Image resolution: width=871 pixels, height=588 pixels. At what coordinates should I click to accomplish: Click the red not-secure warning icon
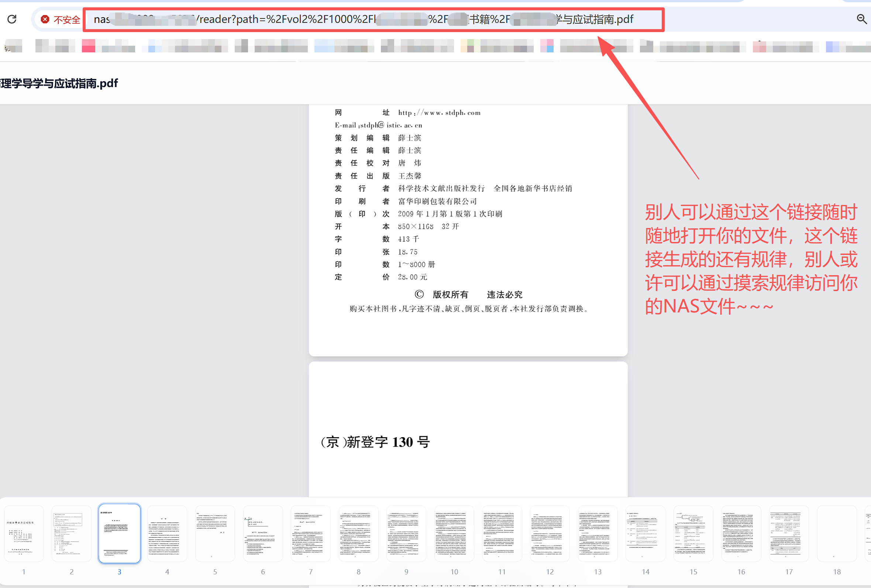click(x=45, y=19)
